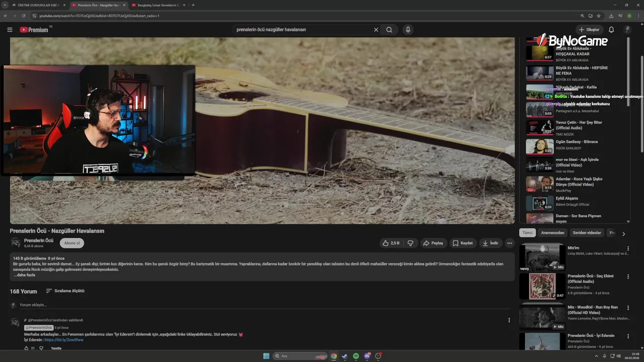Save the video with Kaydet
Viewport: 644px width, 362px height.
pyautogui.click(x=463, y=243)
